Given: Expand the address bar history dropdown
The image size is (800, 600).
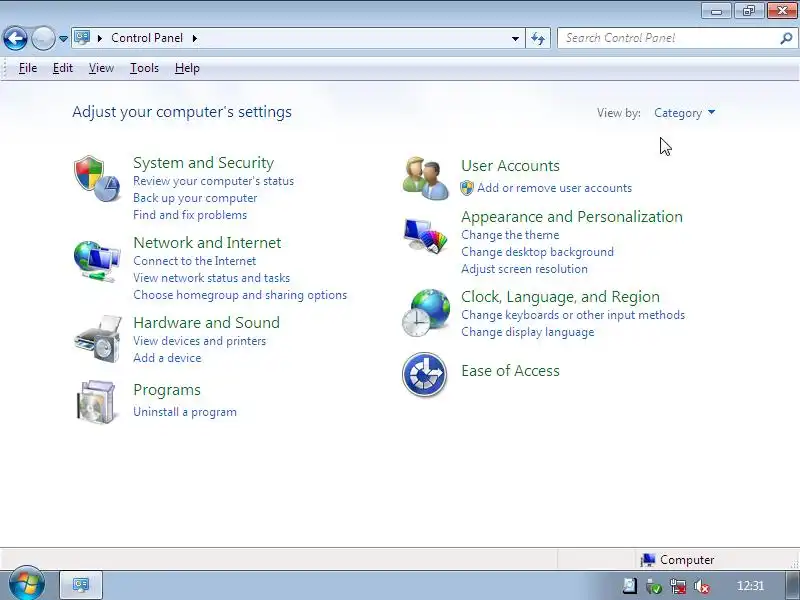Looking at the screenshot, I should click(x=515, y=38).
